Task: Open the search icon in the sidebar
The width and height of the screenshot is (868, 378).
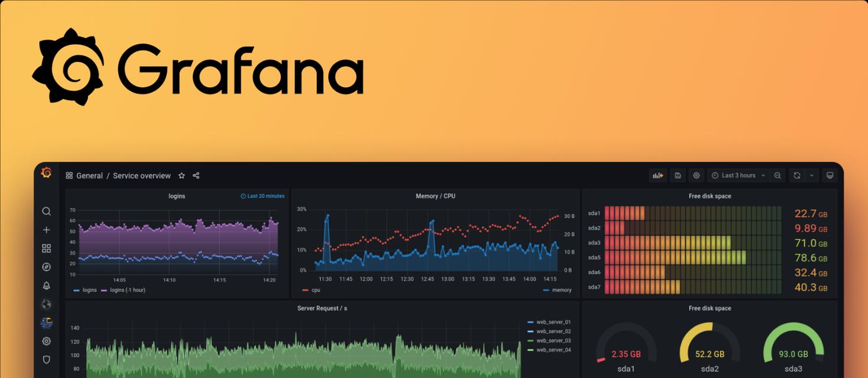Action: 46,211
